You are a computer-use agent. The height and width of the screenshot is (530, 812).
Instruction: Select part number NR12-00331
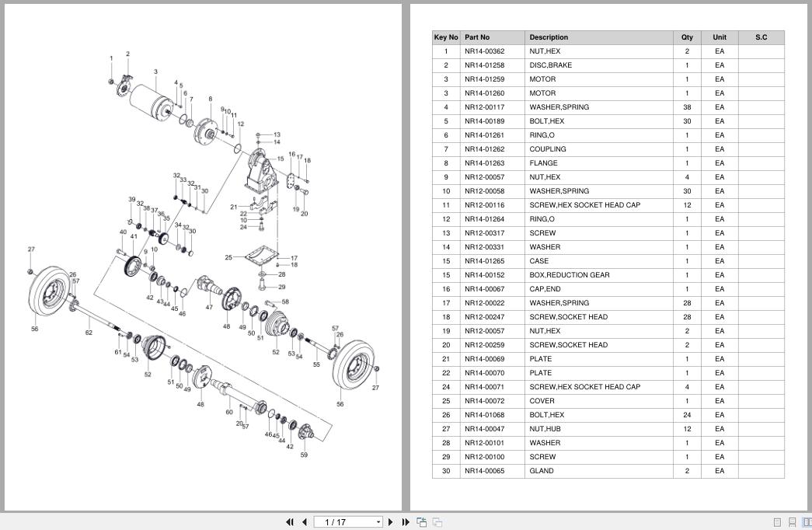coord(484,247)
